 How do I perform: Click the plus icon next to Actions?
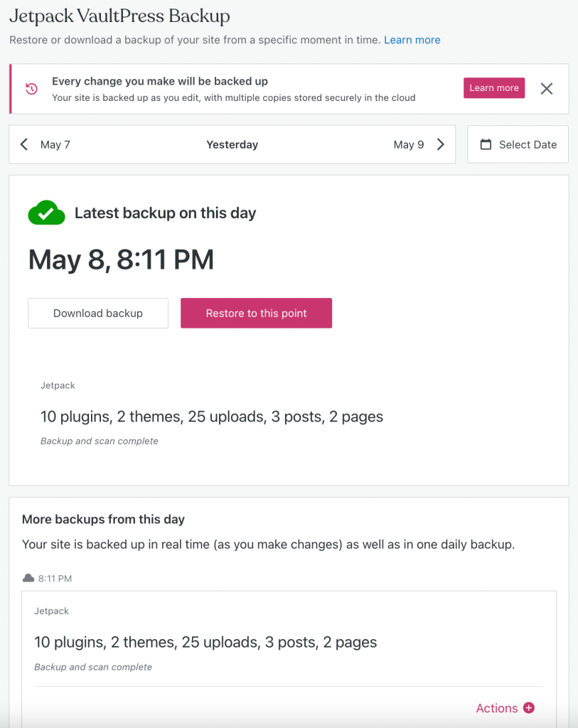click(529, 707)
